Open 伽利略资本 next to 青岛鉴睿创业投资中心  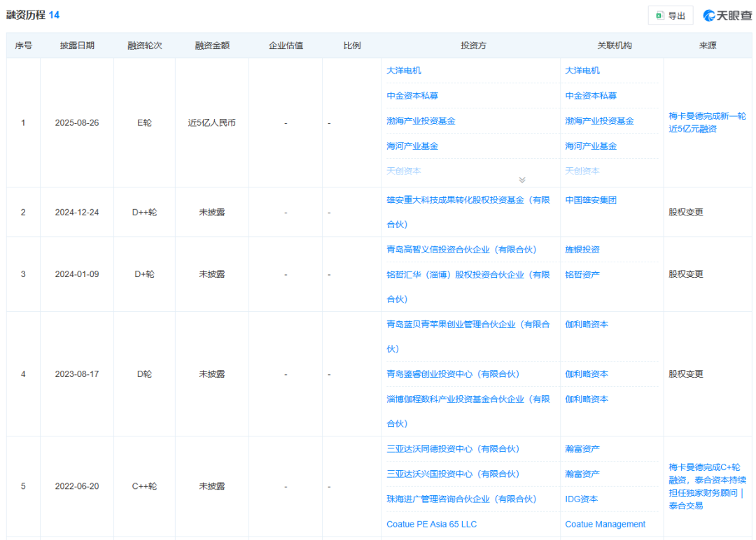point(587,374)
